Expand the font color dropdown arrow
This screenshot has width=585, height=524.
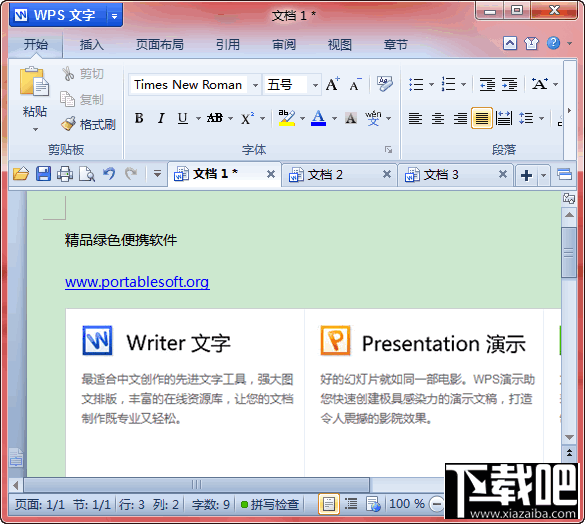pyautogui.click(x=334, y=119)
